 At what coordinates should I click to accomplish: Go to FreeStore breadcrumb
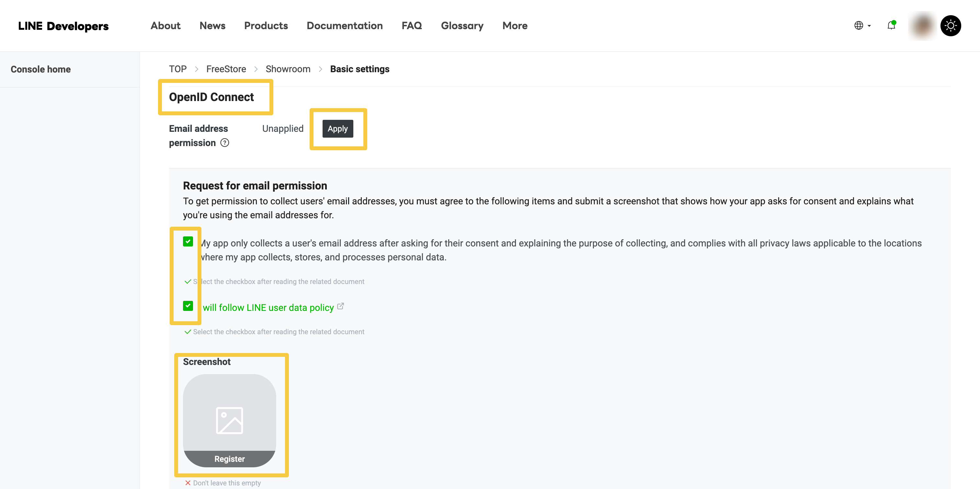click(226, 69)
